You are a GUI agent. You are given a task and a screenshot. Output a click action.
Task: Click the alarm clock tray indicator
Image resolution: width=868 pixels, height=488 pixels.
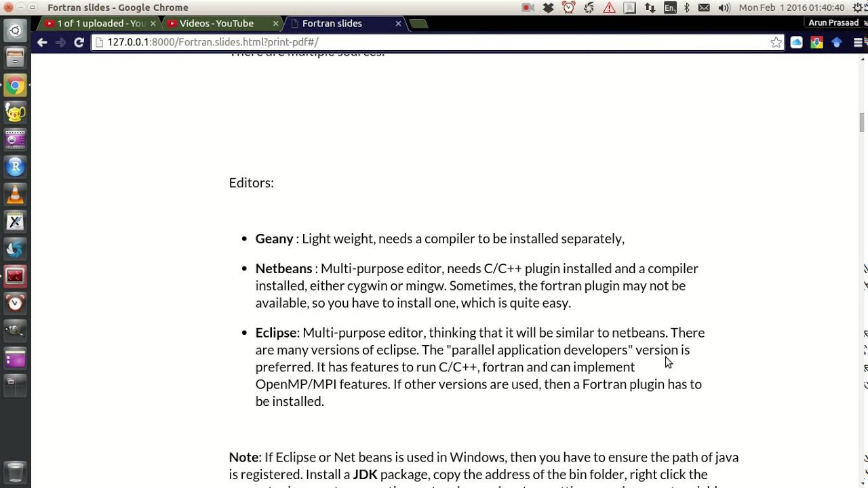pos(568,7)
